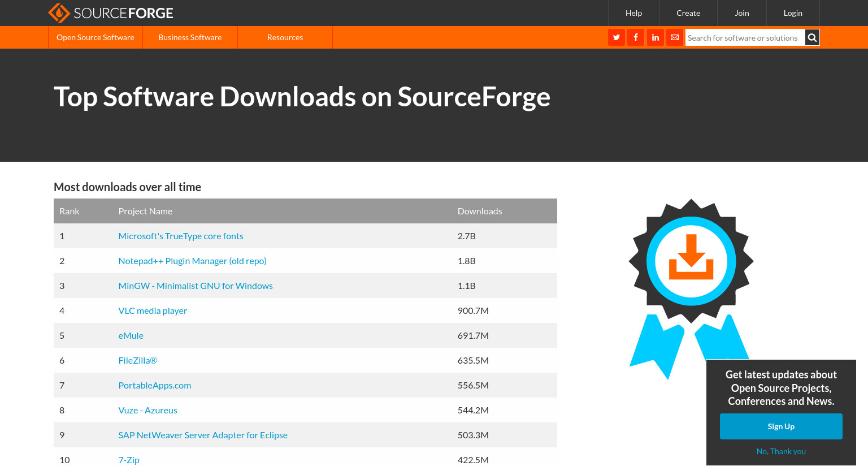Click rank number 10 in the table
The width and height of the screenshot is (868, 466).
[64, 460]
